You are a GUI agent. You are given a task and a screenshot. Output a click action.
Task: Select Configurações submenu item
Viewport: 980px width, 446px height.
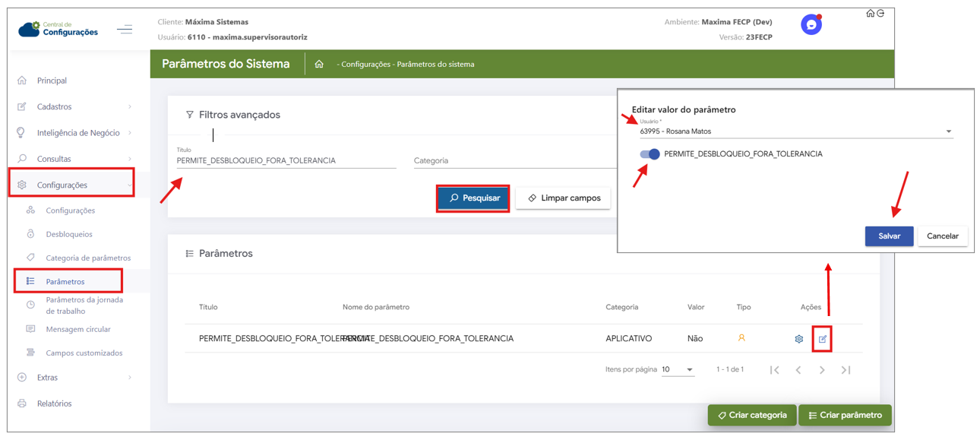pyautogui.click(x=71, y=210)
